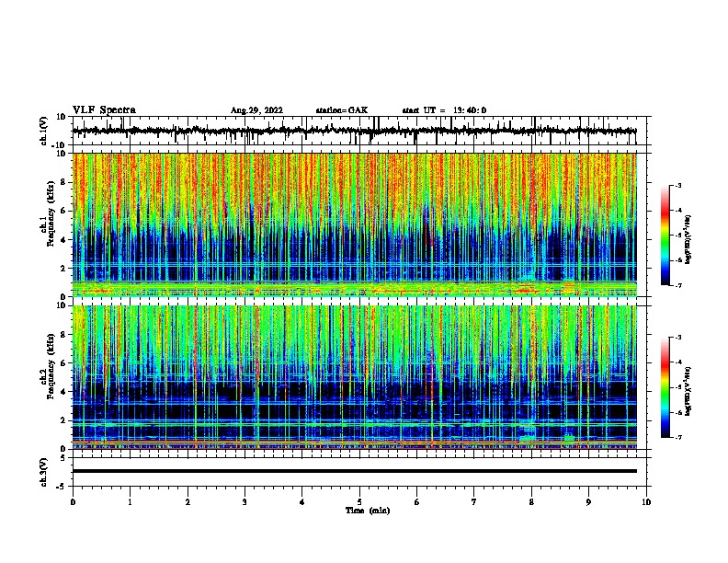
Task: Click the time axis tick label "7"
Action: pyautogui.click(x=474, y=502)
